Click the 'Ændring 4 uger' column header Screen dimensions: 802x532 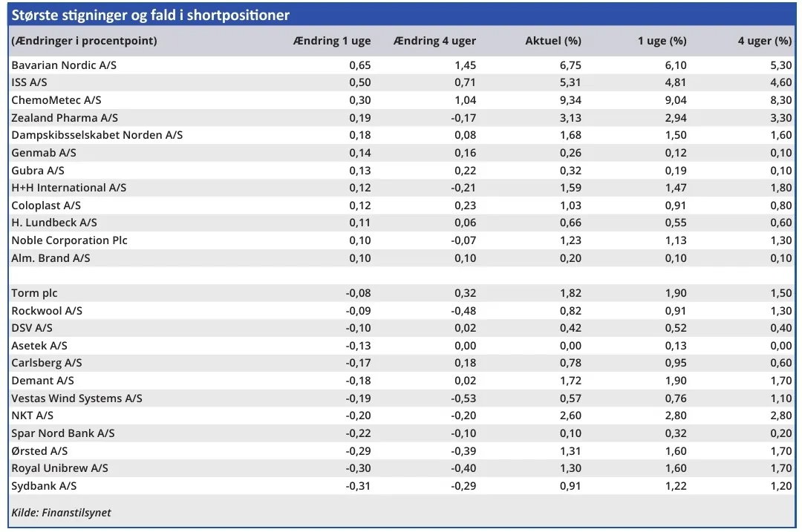point(435,41)
